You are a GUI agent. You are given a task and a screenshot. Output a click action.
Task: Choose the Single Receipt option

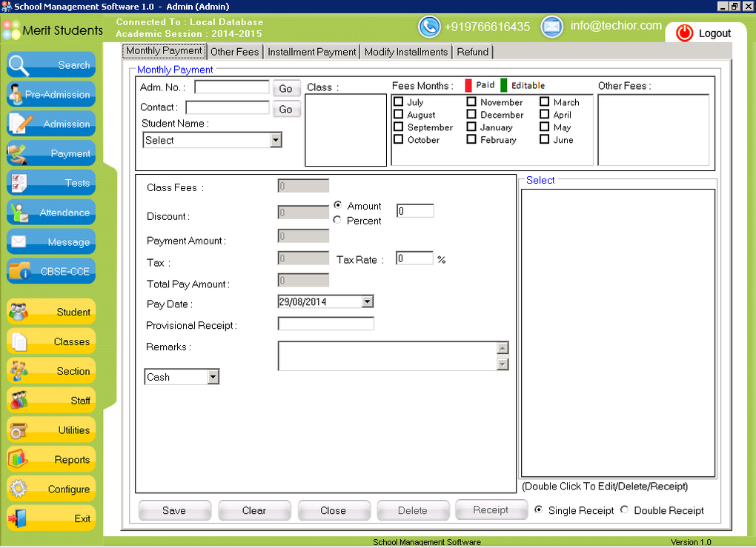[x=539, y=509]
